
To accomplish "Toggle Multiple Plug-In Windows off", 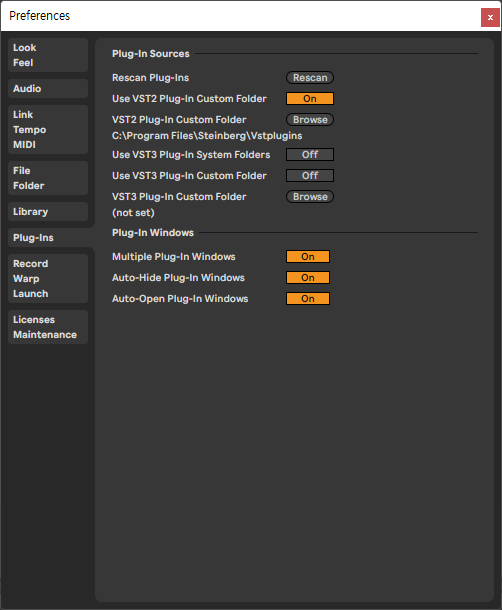I will [308, 257].
